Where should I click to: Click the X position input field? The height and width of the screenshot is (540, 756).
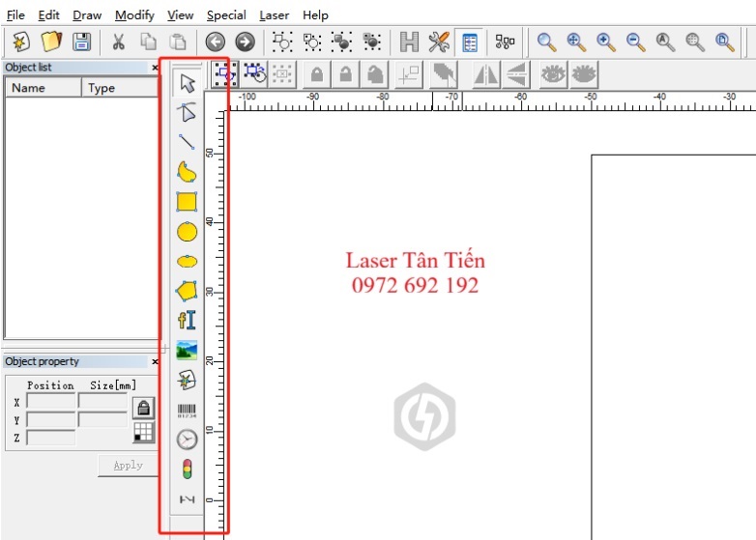point(51,402)
